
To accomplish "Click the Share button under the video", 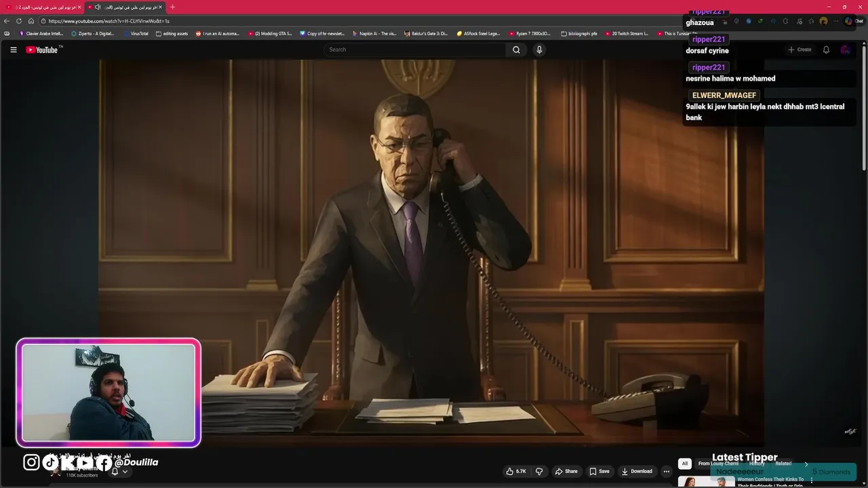I will (x=566, y=471).
